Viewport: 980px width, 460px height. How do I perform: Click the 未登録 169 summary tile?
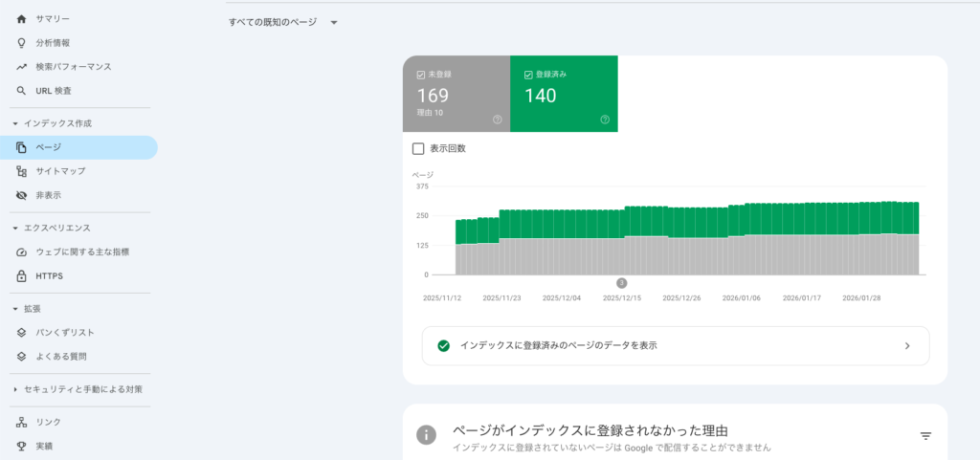tap(457, 94)
